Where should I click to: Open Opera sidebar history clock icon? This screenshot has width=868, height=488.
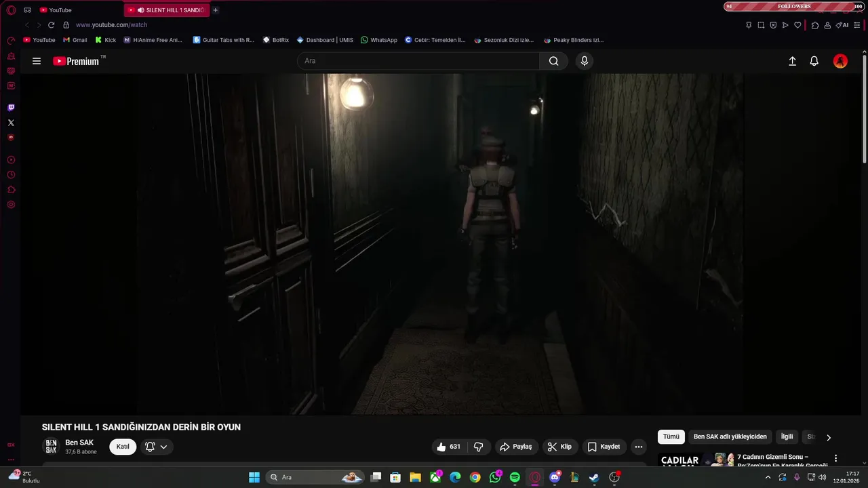[x=11, y=175]
